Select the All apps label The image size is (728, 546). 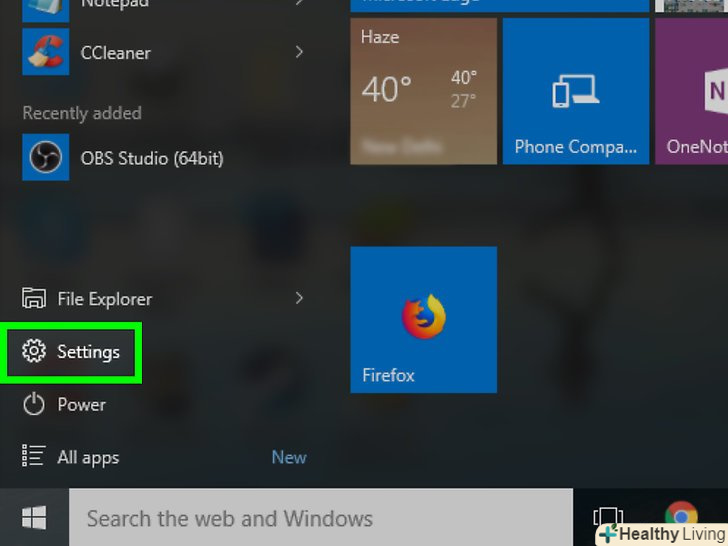coord(88,458)
